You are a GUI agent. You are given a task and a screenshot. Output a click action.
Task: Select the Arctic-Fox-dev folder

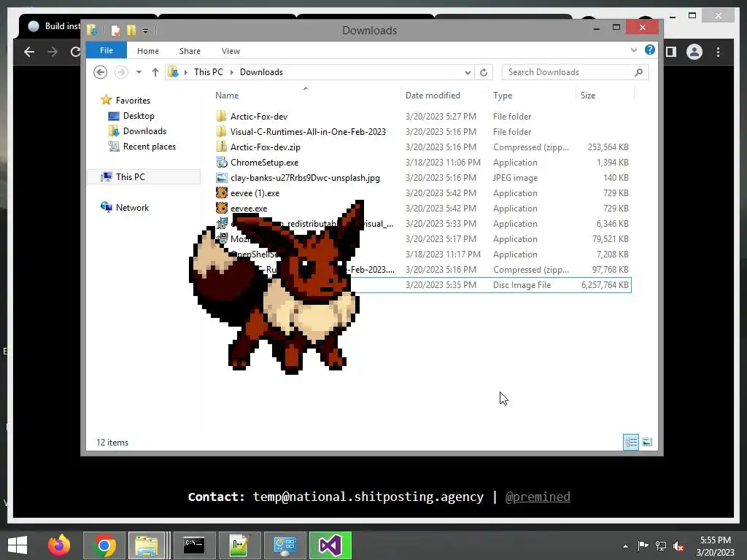tap(259, 116)
